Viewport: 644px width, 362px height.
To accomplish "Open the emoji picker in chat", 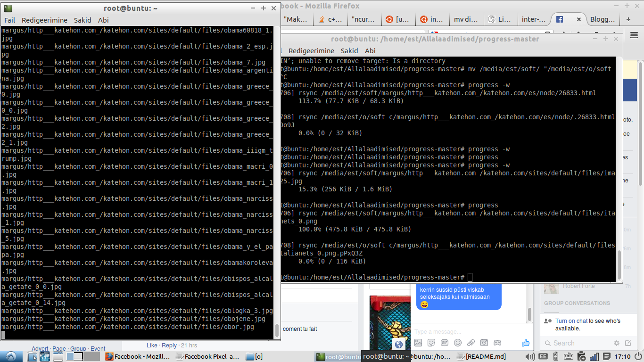I will 458,343.
